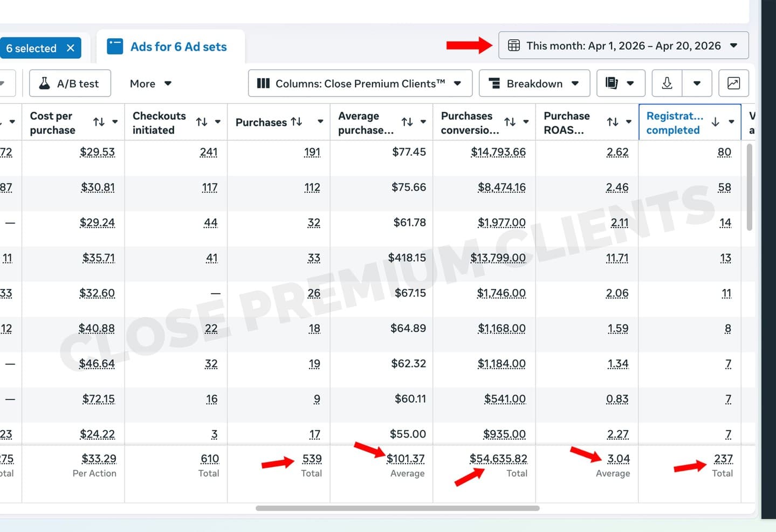Open Registrations completed column menu arrow
The width and height of the screenshot is (776, 532).
[x=732, y=122]
